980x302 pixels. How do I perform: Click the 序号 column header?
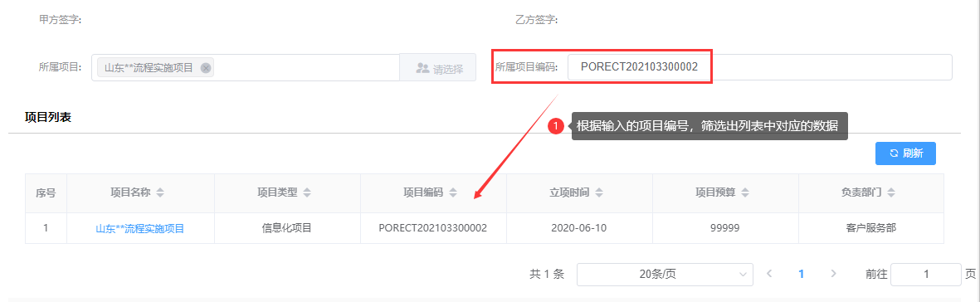[46, 192]
